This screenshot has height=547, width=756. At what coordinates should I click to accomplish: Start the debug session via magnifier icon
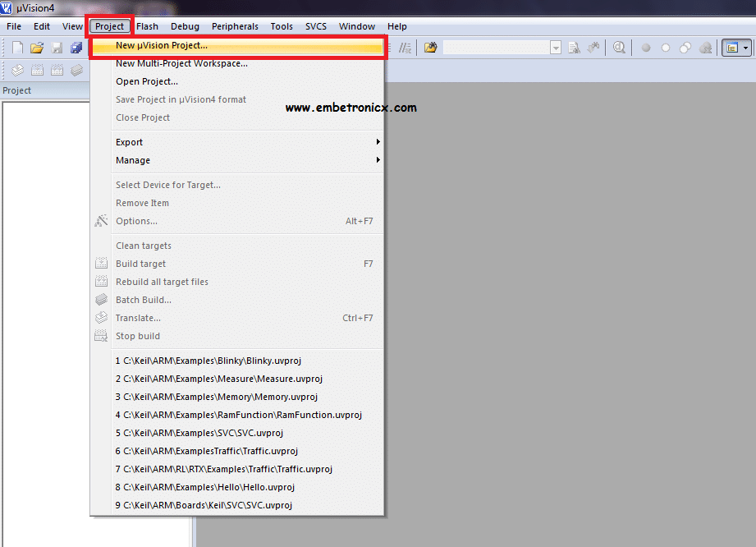pos(619,48)
